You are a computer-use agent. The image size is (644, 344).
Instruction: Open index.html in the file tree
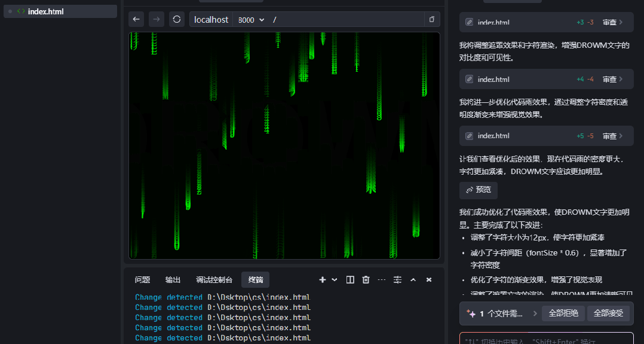tap(60, 11)
